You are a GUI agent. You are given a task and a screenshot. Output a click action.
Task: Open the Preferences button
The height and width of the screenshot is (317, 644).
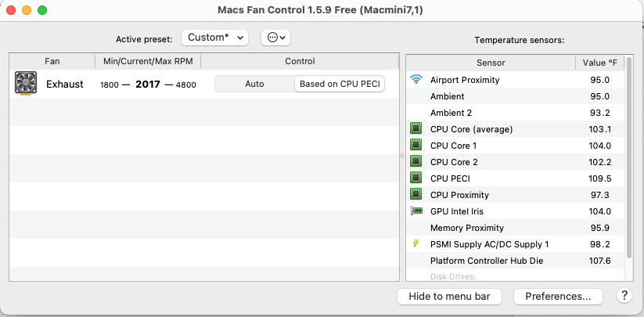click(x=558, y=297)
